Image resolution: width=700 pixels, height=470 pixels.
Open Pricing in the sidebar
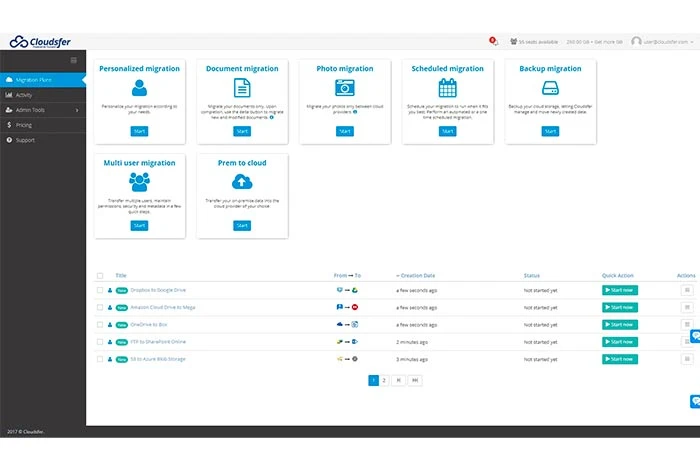coord(43,125)
